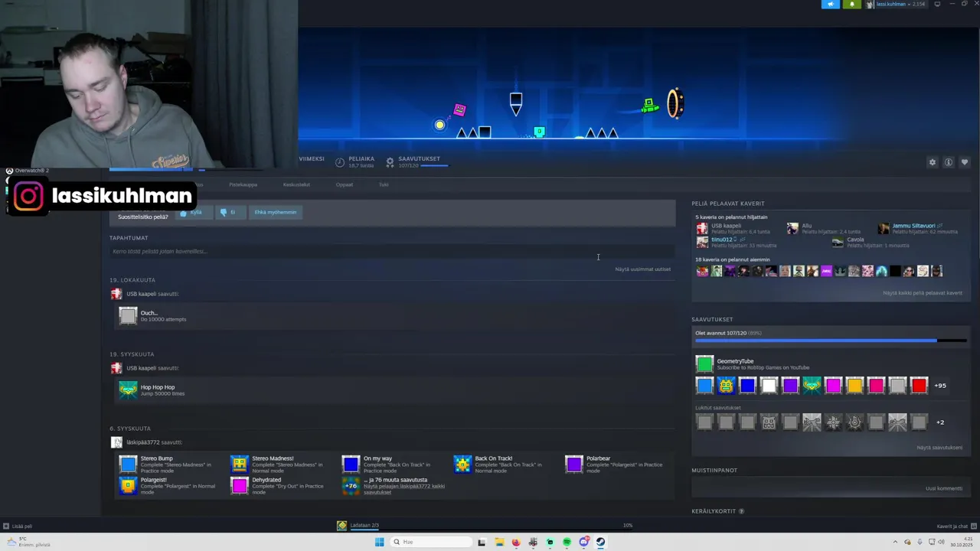Open friend Cavola name
The height and width of the screenshot is (551, 980).
pos(855,240)
